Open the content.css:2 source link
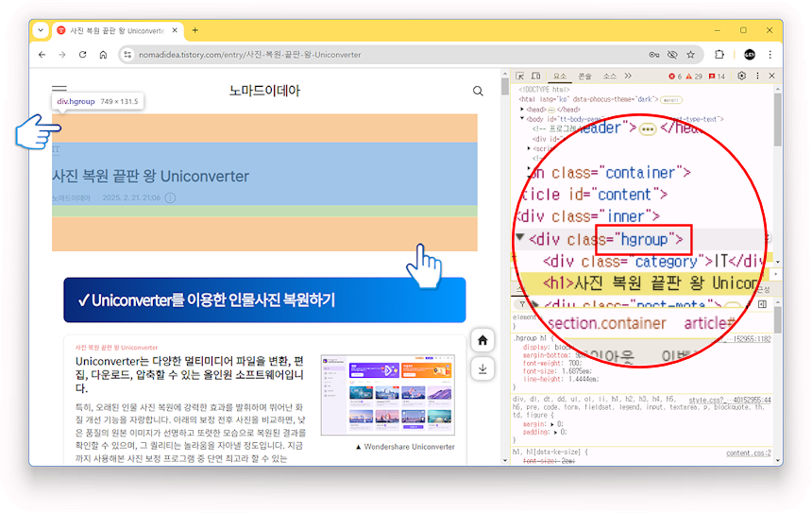The image size is (812, 513). [x=749, y=453]
